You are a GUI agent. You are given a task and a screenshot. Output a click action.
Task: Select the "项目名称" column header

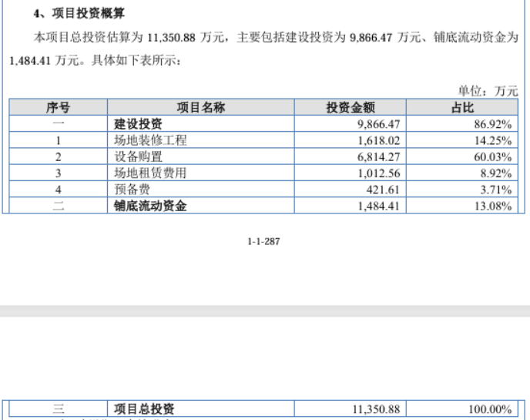[200, 109]
